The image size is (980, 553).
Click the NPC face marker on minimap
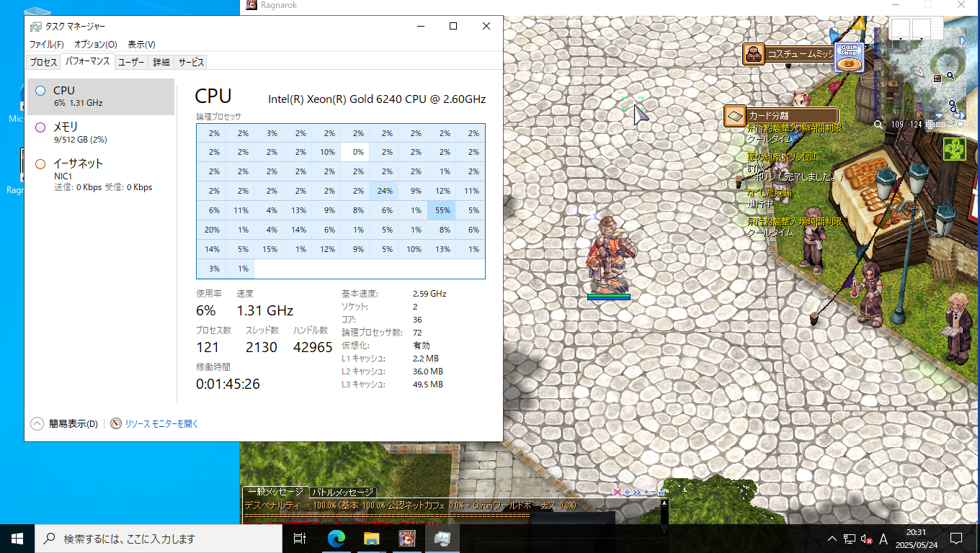(937, 78)
